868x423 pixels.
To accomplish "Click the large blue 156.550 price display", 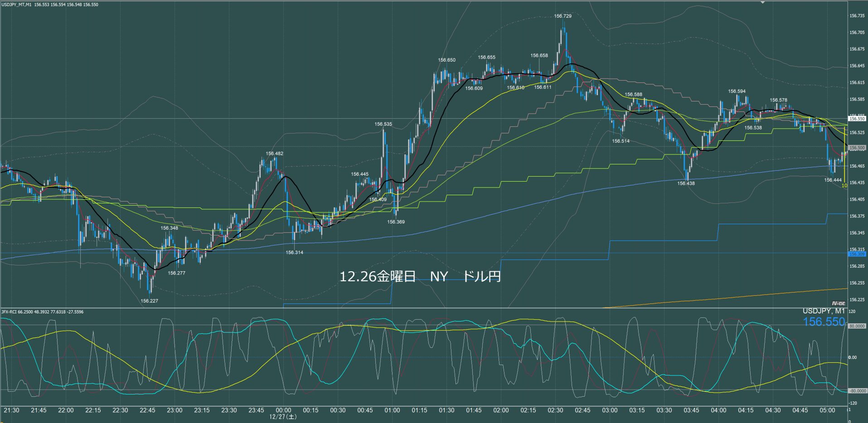I will [x=824, y=322].
